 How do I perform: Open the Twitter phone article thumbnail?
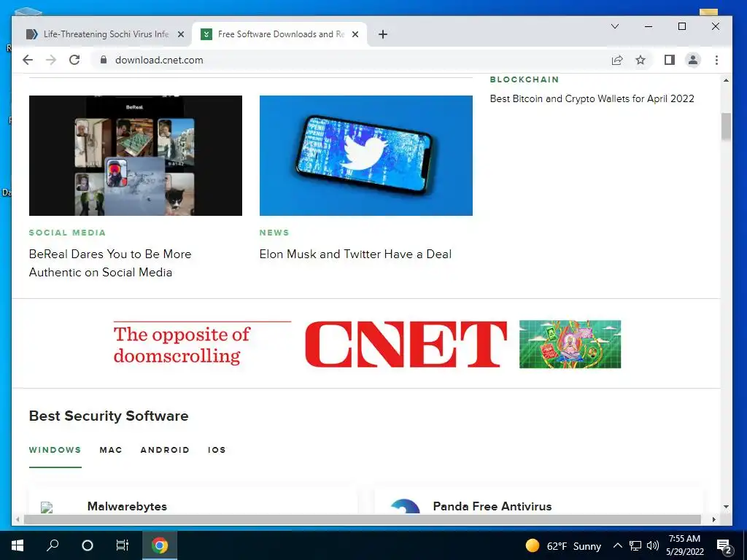pyautogui.click(x=366, y=156)
